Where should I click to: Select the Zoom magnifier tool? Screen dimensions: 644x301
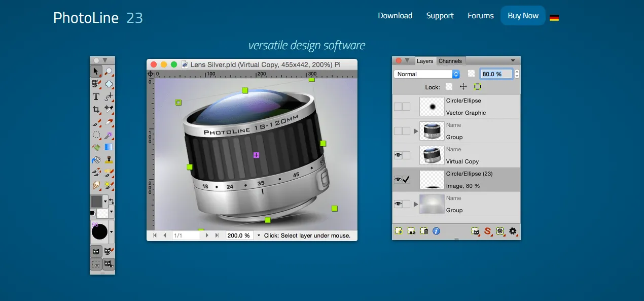(x=109, y=71)
